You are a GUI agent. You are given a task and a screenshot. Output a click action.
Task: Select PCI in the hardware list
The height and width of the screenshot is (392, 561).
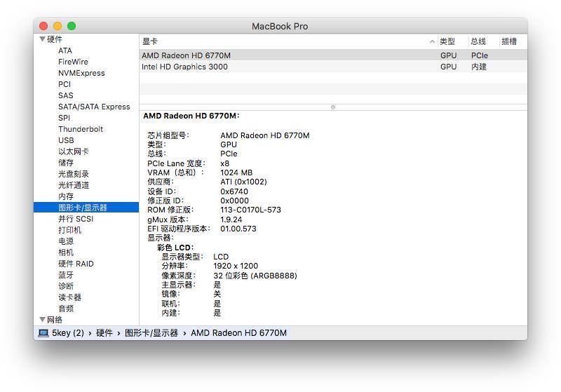[65, 84]
